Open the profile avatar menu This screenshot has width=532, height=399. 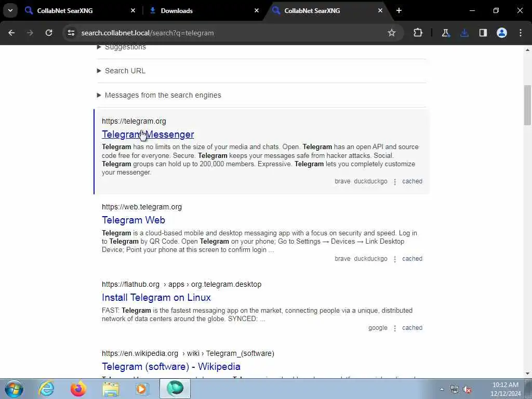(x=502, y=33)
